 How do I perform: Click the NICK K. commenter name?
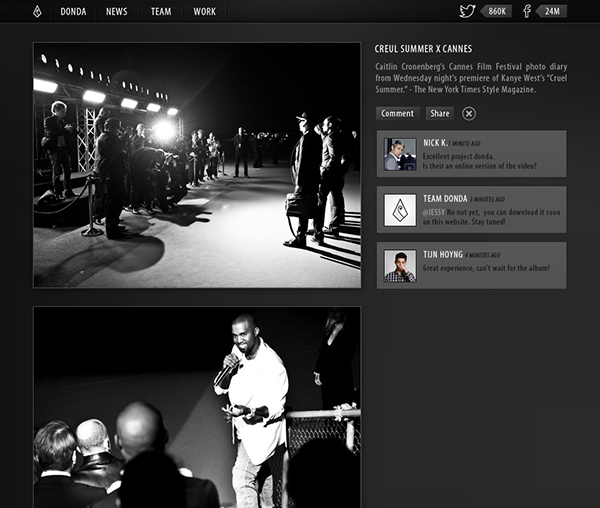[435, 143]
